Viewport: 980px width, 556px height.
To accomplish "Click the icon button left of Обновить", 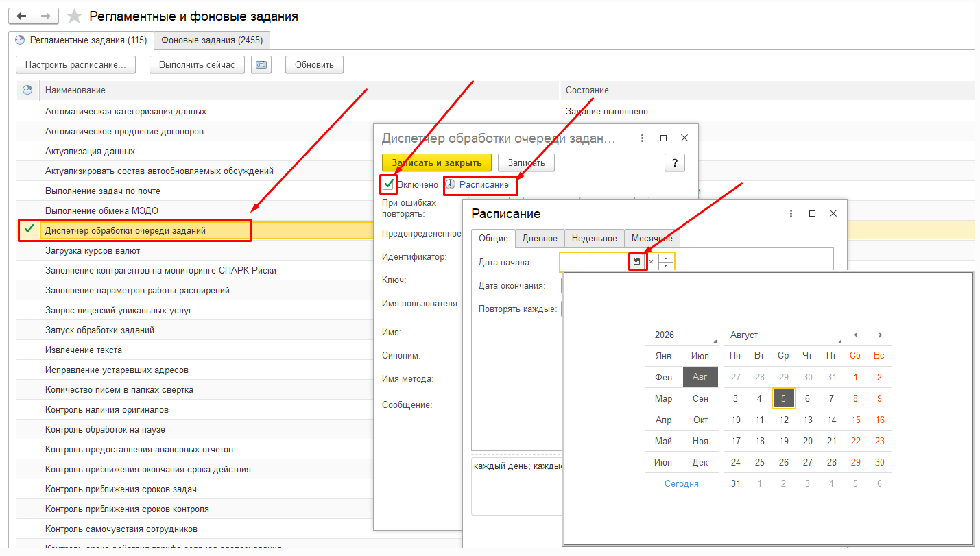I will pyautogui.click(x=261, y=64).
